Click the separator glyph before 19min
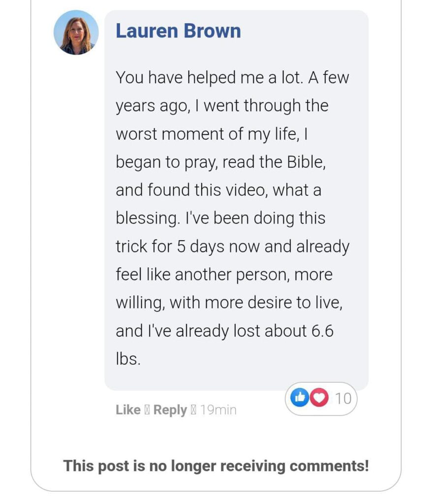Image resolution: width=432 pixels, height=504 pixels. 193,410
